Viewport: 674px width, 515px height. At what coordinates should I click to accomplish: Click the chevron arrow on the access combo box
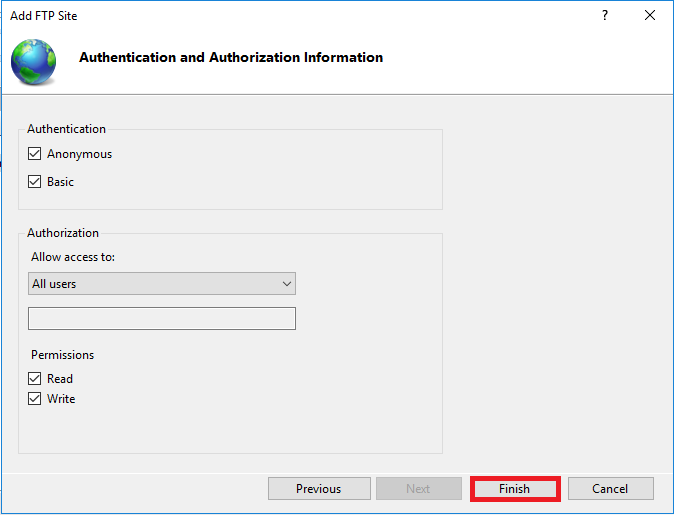(287, 284)
